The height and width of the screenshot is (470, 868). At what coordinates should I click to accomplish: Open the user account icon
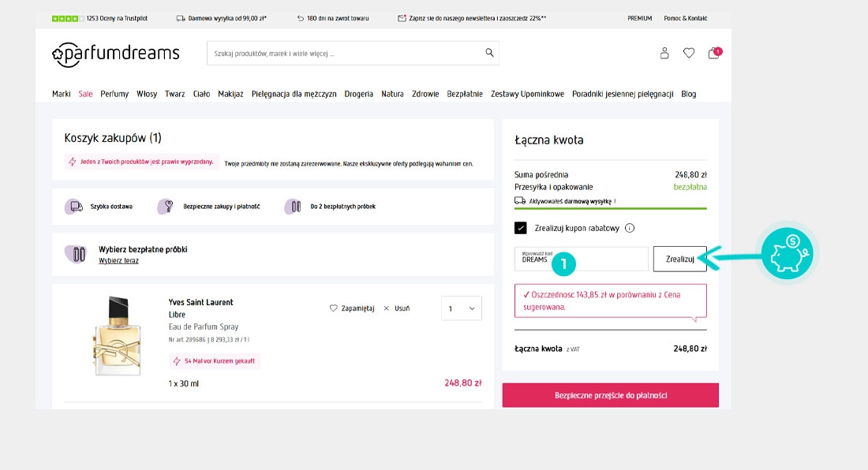pyautogui.click(x=664, y=53)
